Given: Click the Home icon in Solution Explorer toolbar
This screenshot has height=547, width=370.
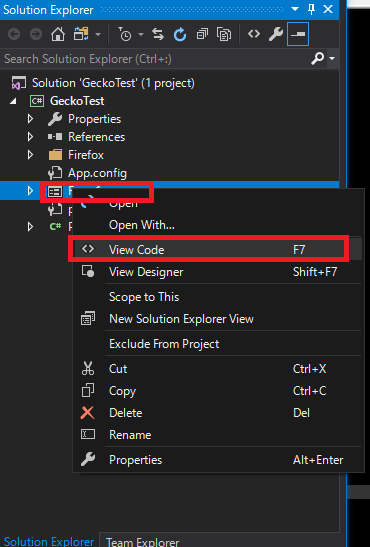Looking at the screenshot, I should (x=58, y=34).
